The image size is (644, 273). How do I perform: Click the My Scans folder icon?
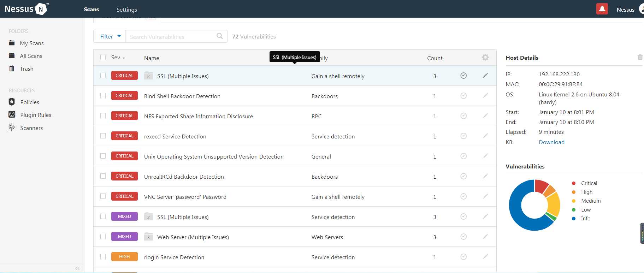[12, 43]
